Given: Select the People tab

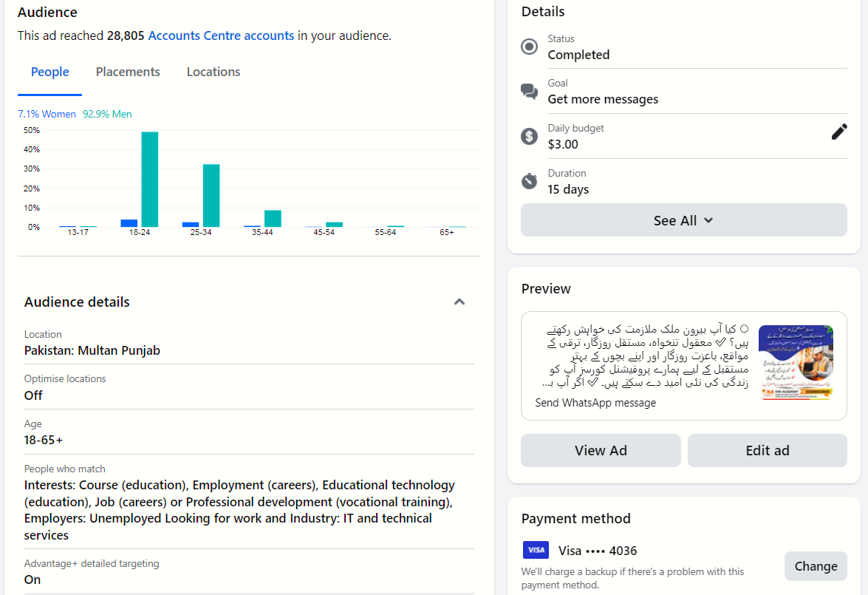Looking at the screenshot, I should click(50, 72).
